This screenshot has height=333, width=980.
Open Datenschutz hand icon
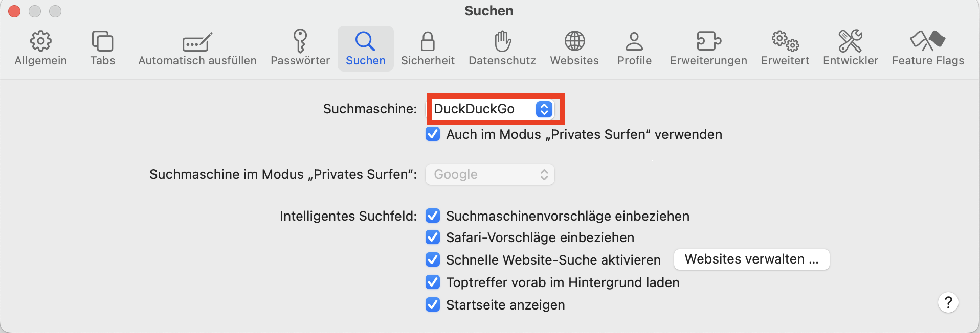(502, 41)
